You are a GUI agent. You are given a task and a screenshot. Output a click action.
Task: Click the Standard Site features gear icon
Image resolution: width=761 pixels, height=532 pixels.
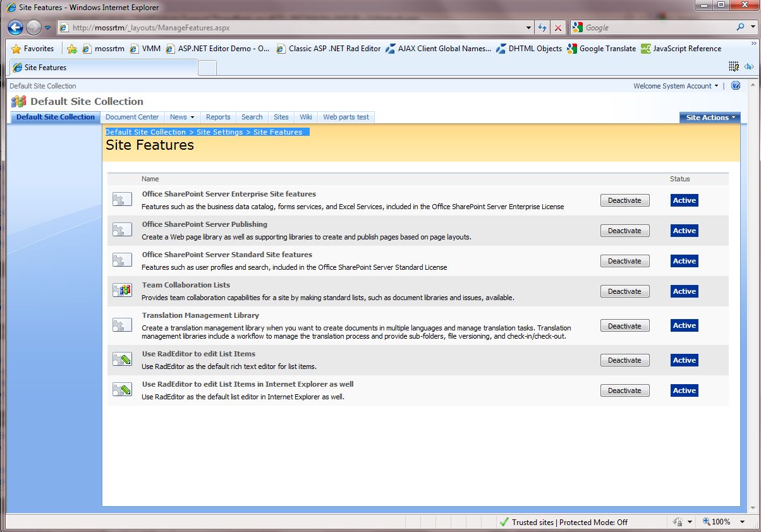click(122, 261)
